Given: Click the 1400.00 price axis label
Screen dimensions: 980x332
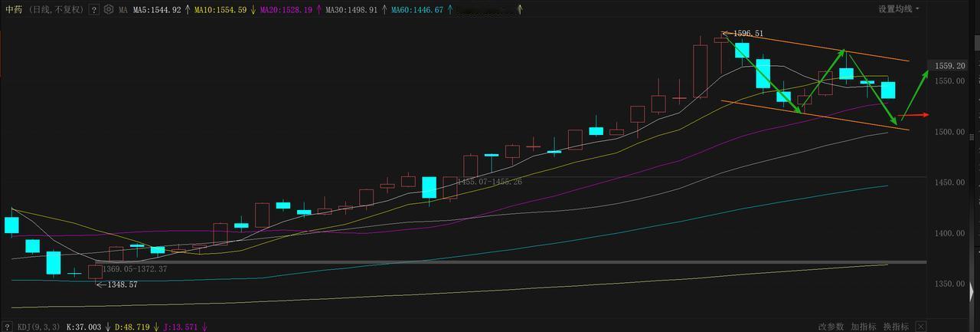Looking at the screenshot, I should (950, 233).
